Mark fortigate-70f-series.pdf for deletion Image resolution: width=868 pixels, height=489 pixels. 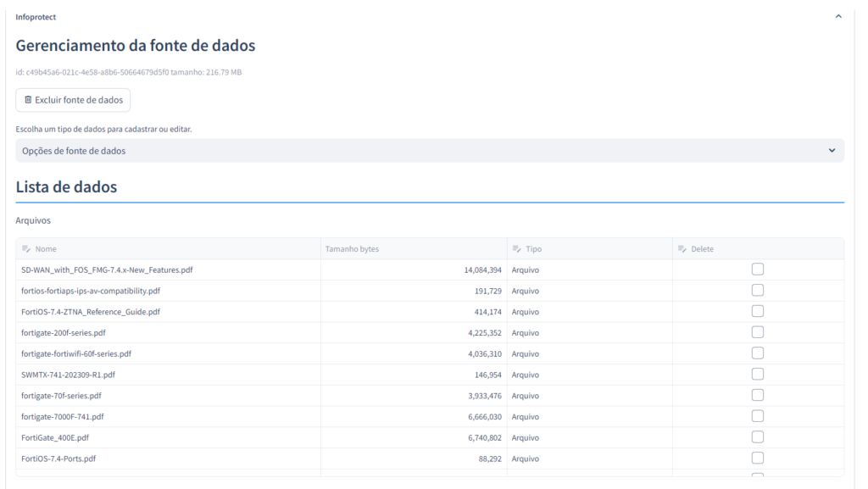click(758, 395)
